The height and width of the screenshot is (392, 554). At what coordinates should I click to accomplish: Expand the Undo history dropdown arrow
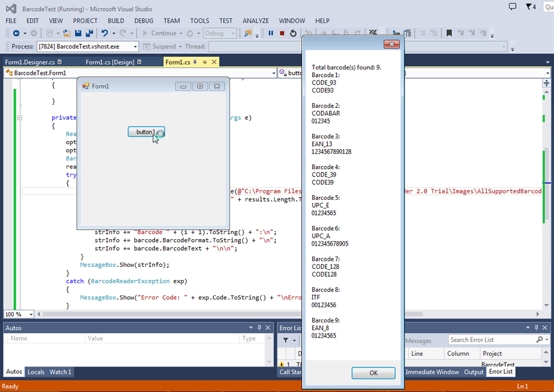114,34
